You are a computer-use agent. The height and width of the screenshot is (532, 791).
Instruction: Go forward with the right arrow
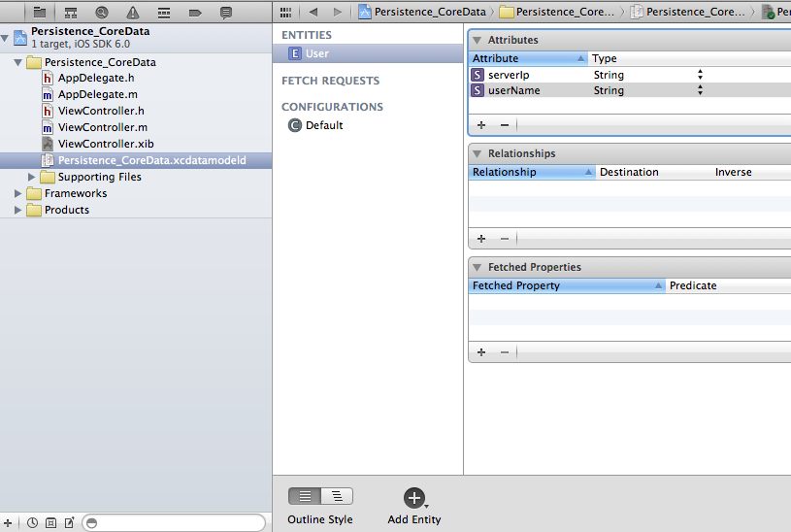tap(338, 12)
